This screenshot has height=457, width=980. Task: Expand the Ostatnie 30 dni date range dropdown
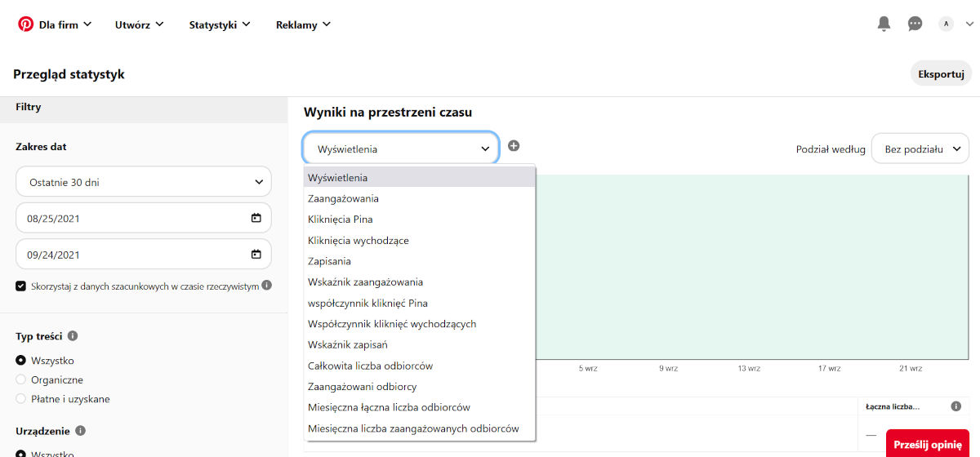click(144, 182)
